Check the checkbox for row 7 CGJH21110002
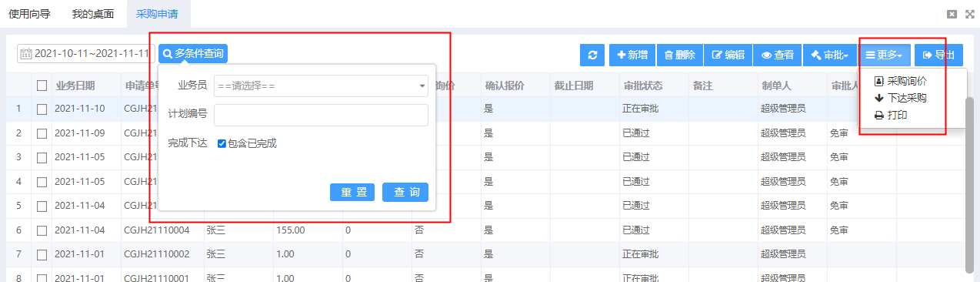The image size is (980, 282). click(42, 254)
